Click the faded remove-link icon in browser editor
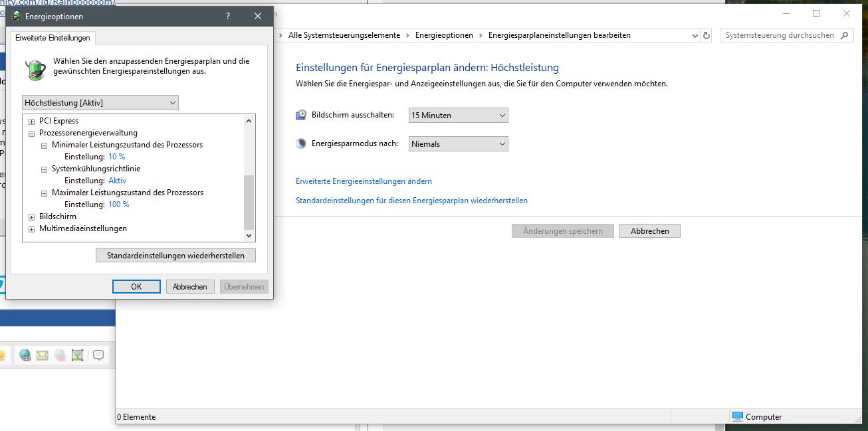 [x=60, y=355]
